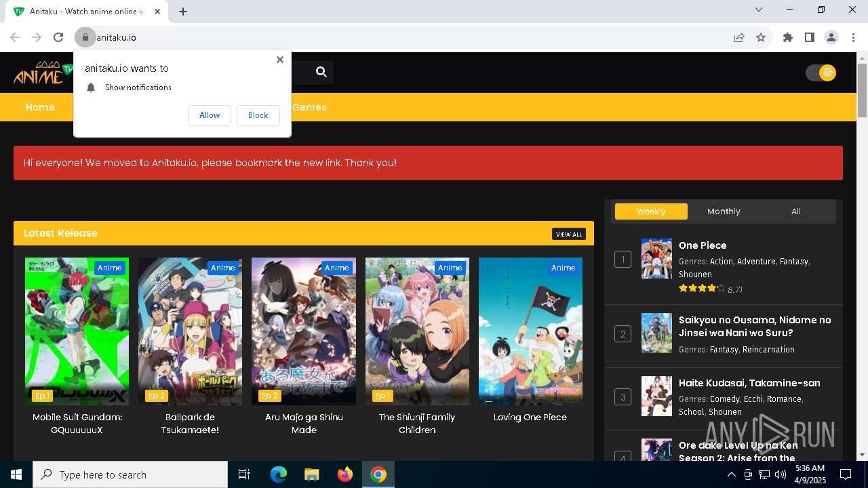Viewport: 868px width, 488px height.
Task: Bookmark this tab with star icon
Action: click(x=761, y=37)
